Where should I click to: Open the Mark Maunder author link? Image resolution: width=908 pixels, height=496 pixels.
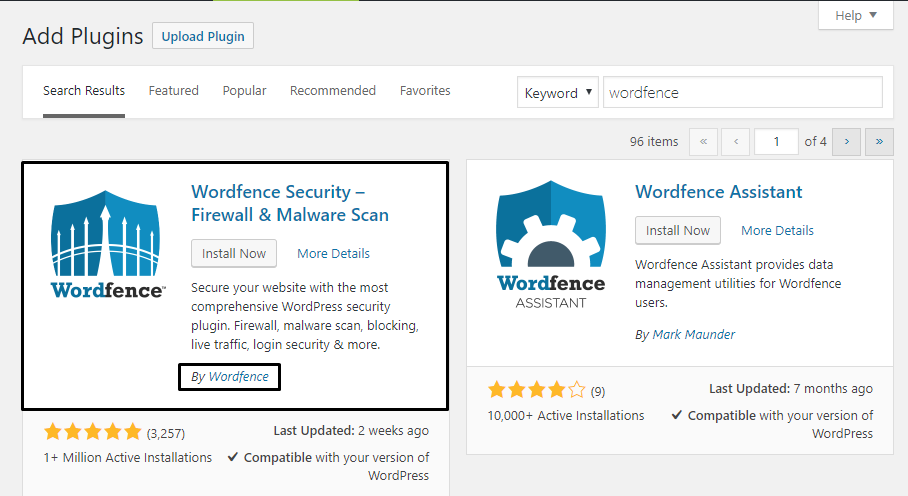pyautogui.click(x=694, y=335)
